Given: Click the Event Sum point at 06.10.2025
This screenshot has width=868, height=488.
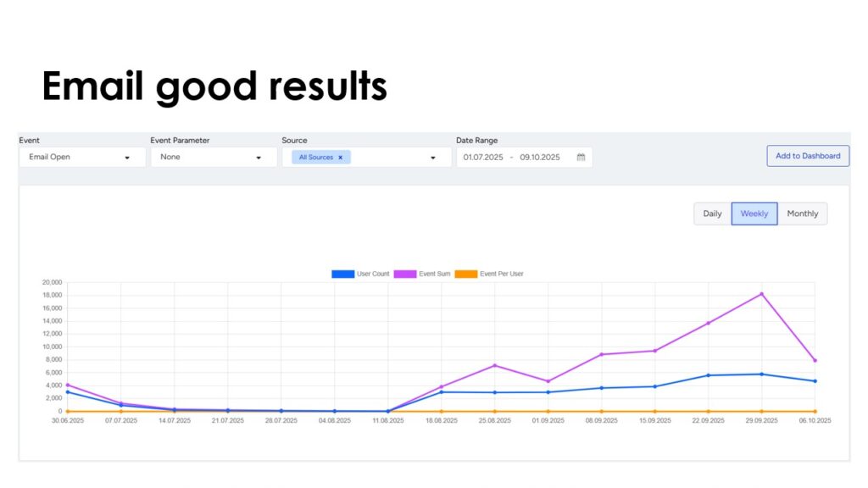Looking at the screenshot, I should [815, 360].
